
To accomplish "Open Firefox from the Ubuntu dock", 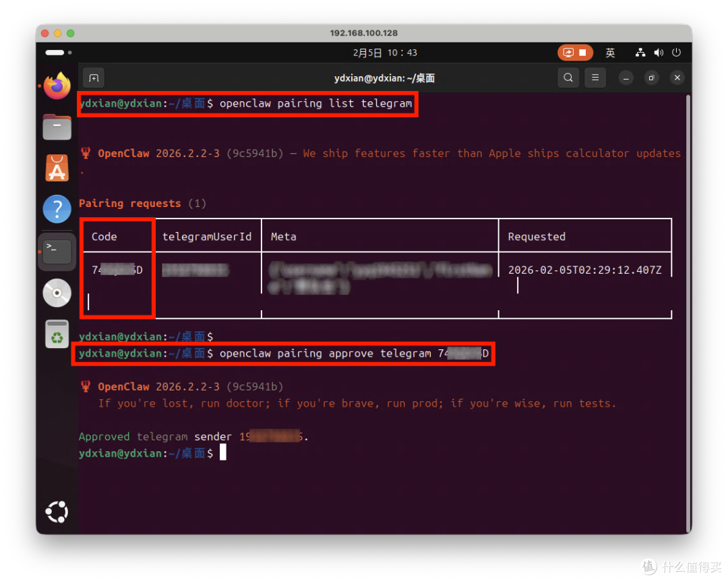I will (57, 86).
